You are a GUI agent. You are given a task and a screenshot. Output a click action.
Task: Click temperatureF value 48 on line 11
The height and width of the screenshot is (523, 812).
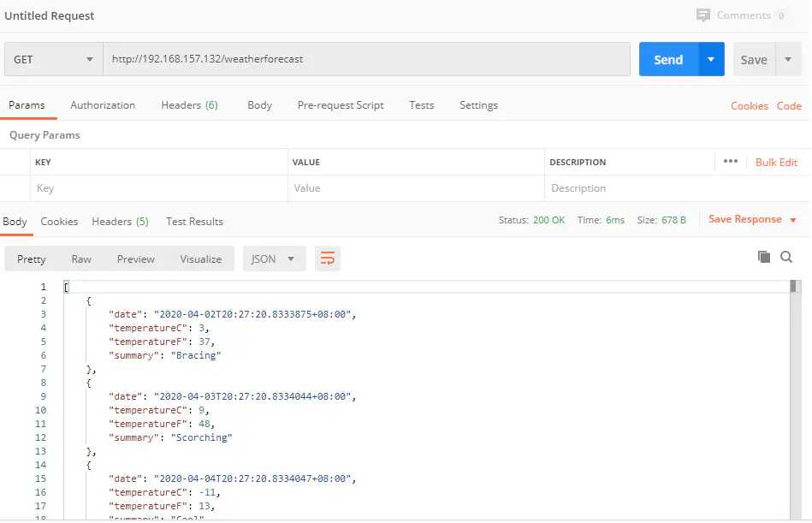[204, 424]
